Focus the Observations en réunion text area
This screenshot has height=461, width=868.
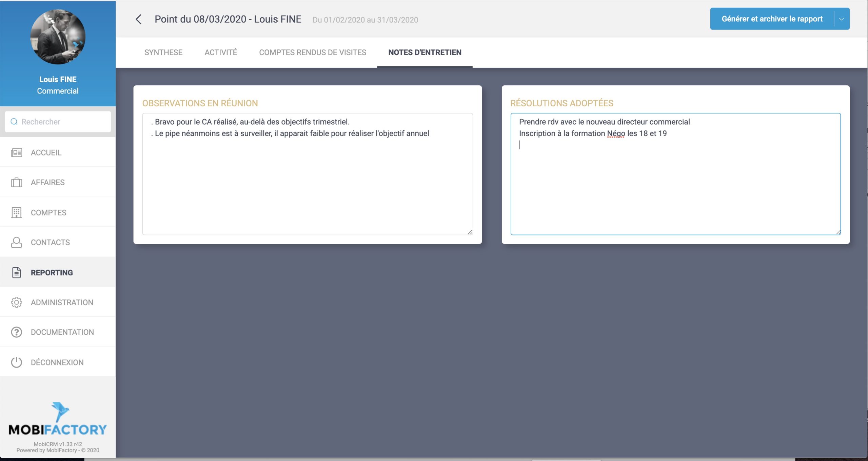click(307, 183)
